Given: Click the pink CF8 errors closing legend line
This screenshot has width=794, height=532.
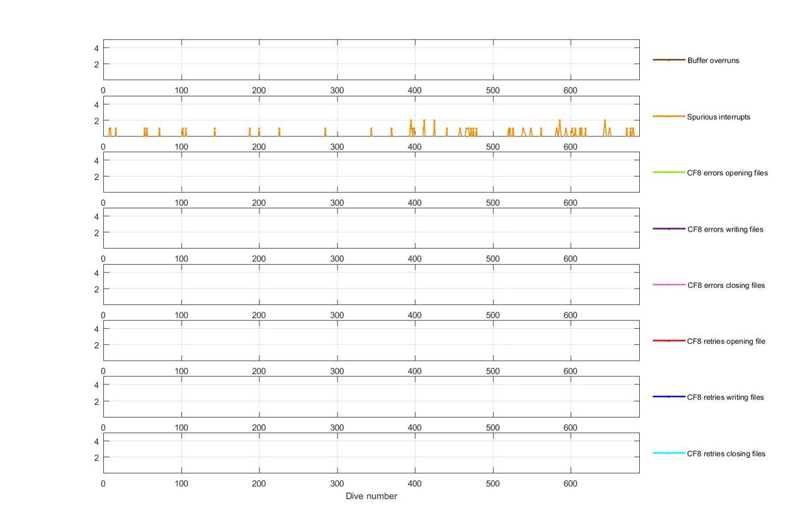Looking at the screenshot, I should click(669, 285).
